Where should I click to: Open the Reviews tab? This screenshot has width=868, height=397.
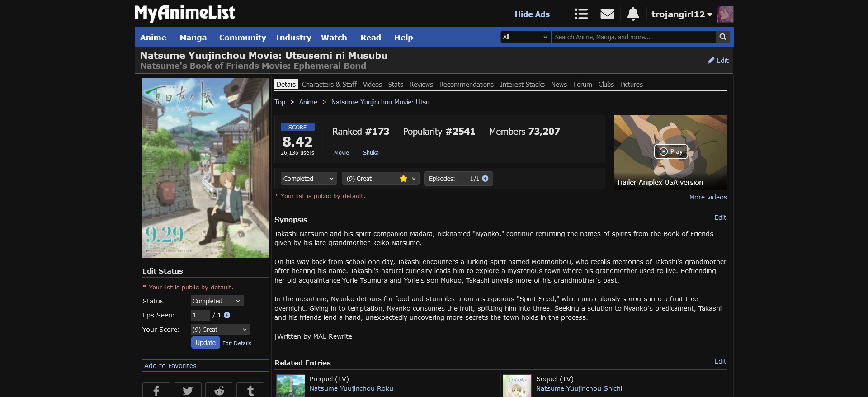421,85
